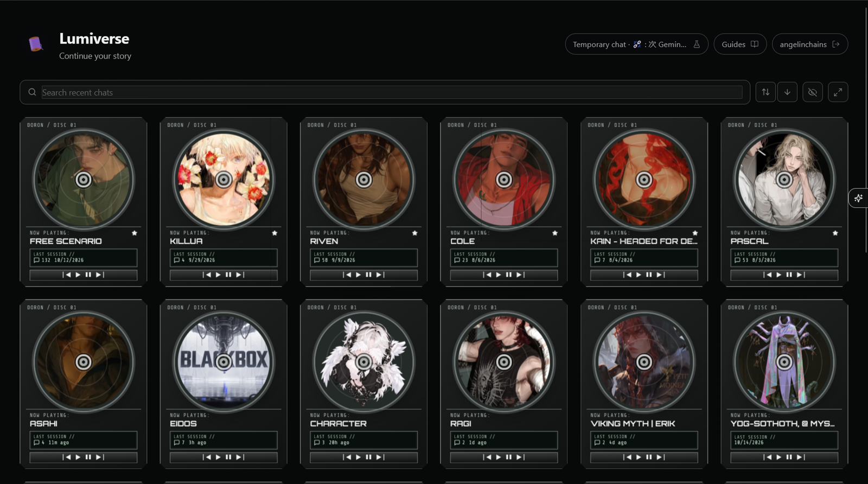Click the ASAHI title text
868x484 pixels.
(43, 424)
